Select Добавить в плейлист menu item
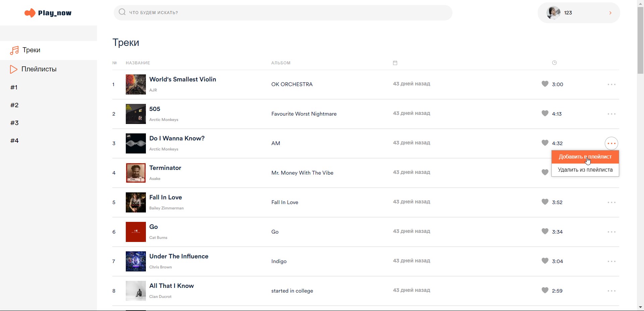 pos(585,157)
